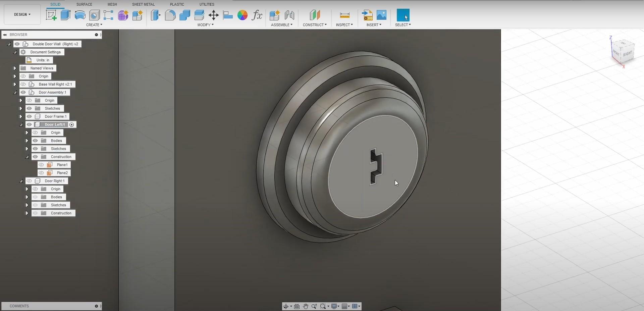Click the Look At icon
This screenshot has width=644, height=311.
click(297, 306)
